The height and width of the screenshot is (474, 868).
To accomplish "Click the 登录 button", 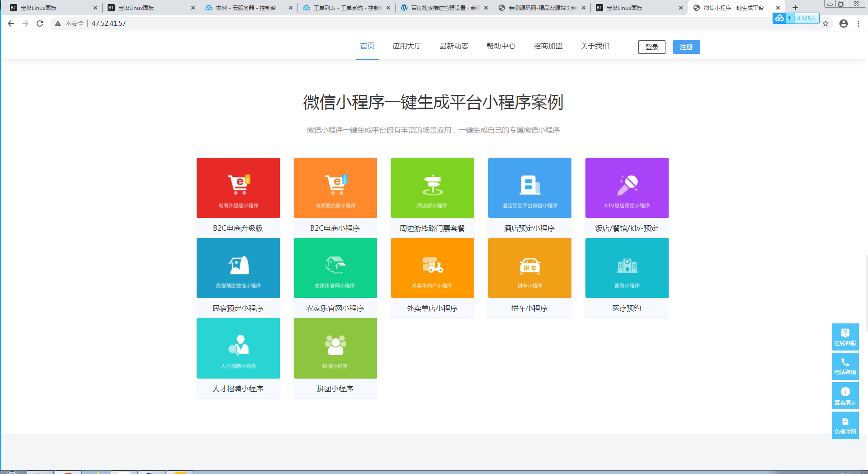I will coord(652,47).
